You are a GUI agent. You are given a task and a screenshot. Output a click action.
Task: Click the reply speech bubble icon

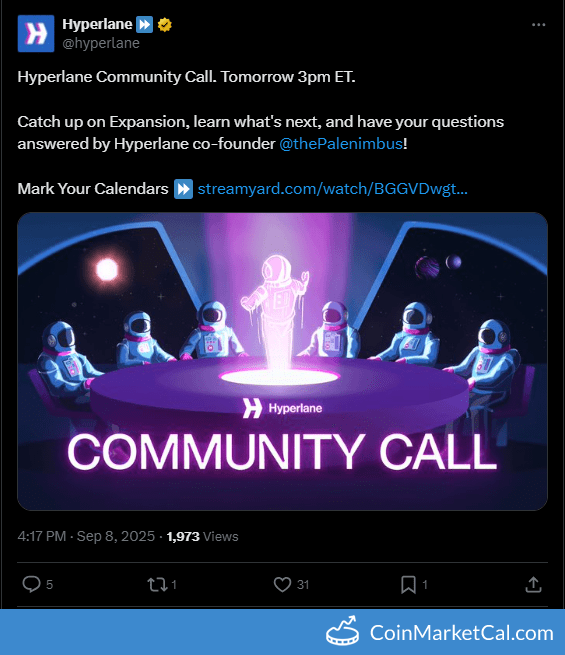pyautogui.click(x=31, y=584)
